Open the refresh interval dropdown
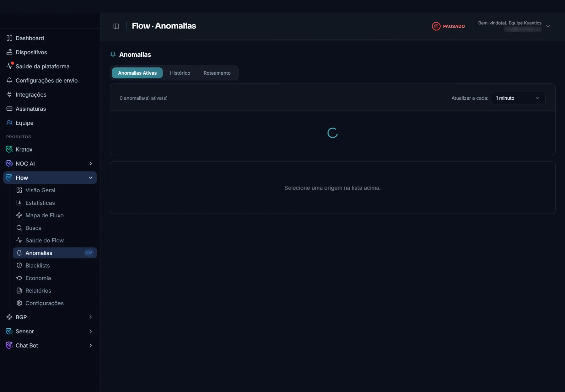The image size is (565, 392). 518,98
